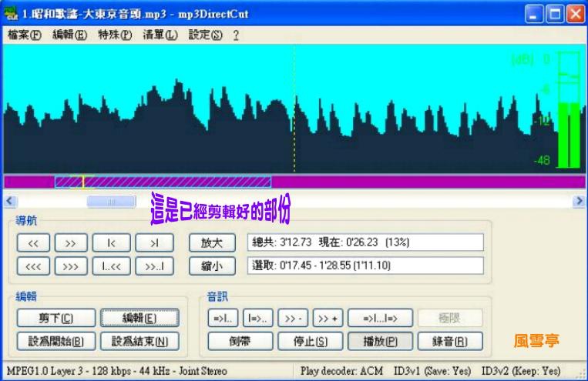
Task: Click the >>..| navigation button
Action: tap(154, 266)
